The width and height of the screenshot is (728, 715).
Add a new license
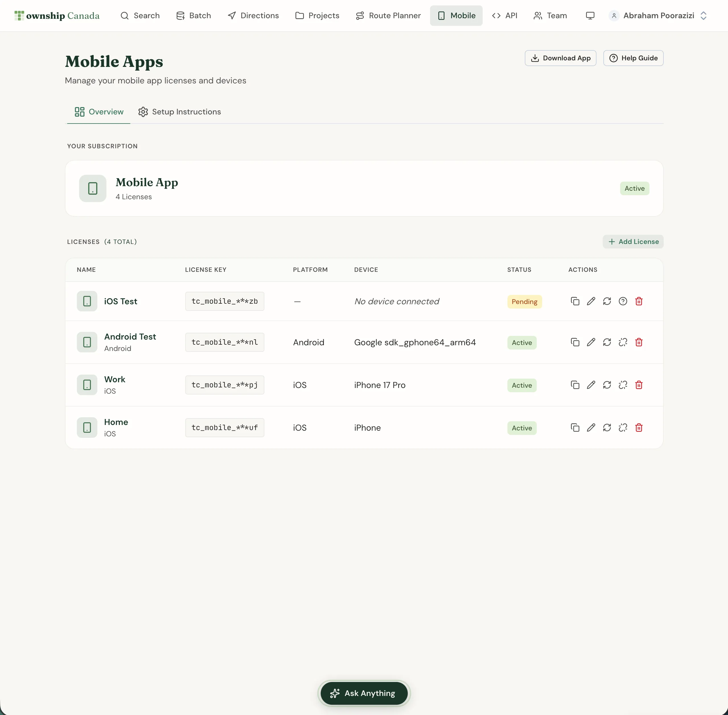634,241
